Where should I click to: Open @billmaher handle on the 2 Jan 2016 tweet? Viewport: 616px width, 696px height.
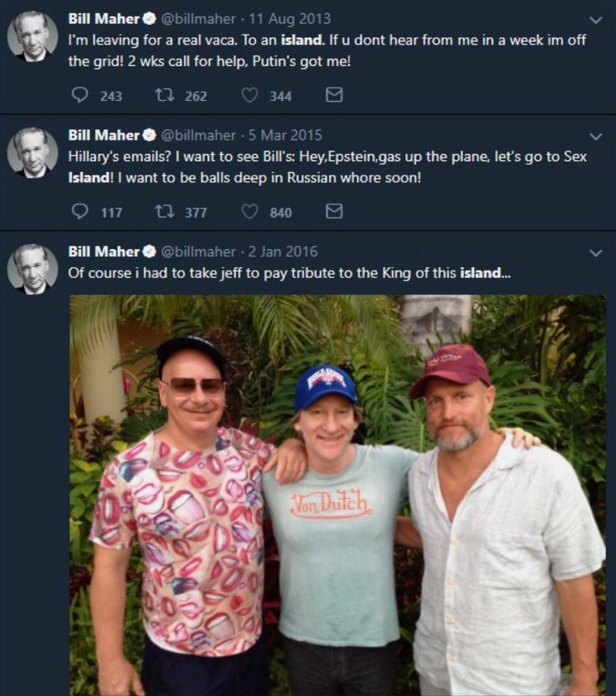197,252
